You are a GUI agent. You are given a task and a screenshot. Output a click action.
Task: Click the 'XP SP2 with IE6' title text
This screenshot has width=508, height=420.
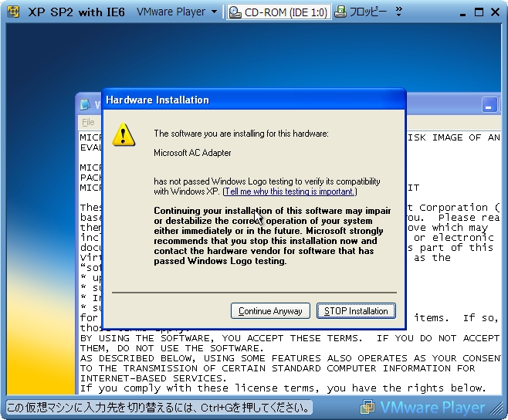pos(76,12)
